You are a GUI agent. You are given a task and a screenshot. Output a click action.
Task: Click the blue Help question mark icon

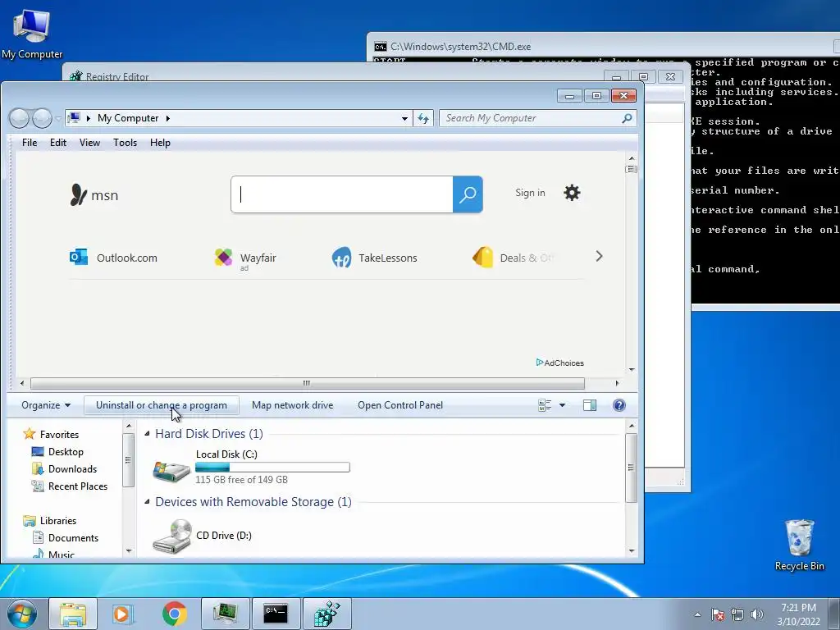click(x=619, y=405)
